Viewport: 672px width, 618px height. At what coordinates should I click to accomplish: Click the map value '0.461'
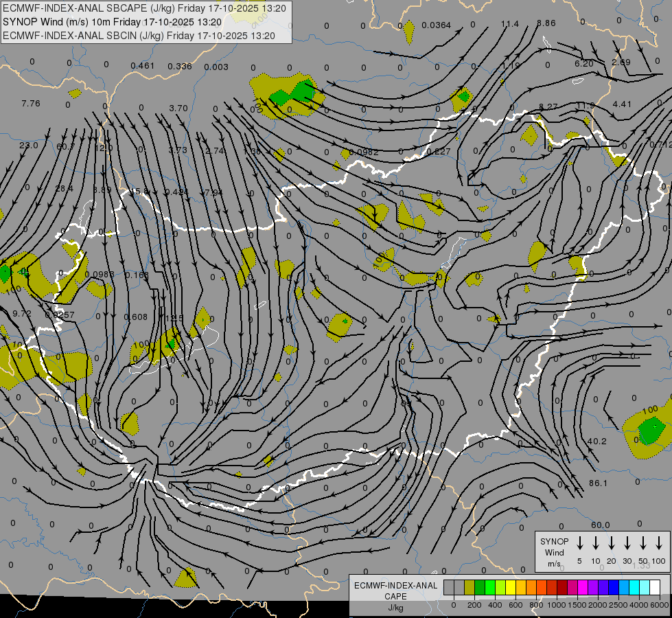pyautogui.click(x=142, y=66)
